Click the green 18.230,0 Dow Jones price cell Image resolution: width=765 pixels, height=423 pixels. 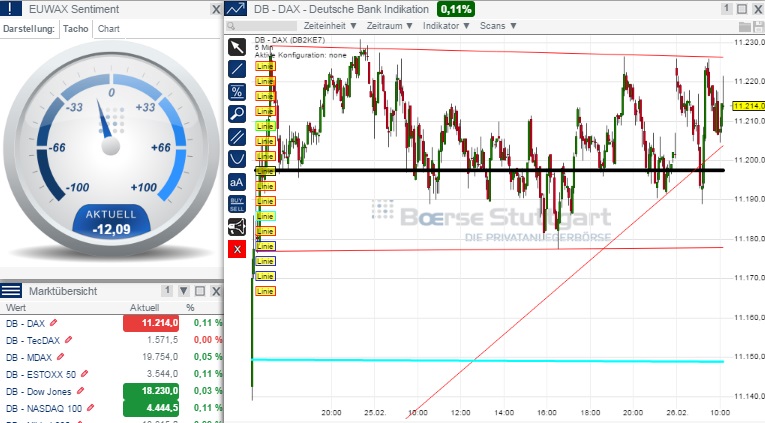151,391
